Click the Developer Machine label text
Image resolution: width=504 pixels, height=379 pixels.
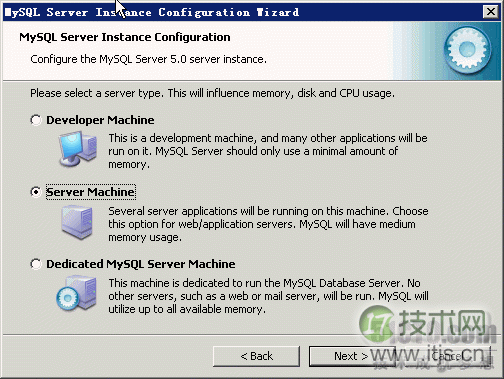[100, 120]
